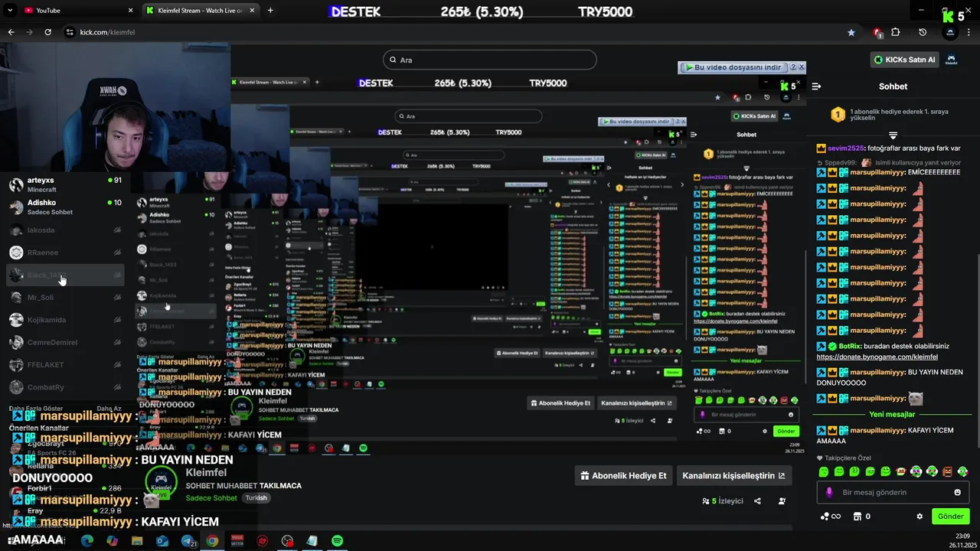Share the stream via share icon

click(757, 501)
